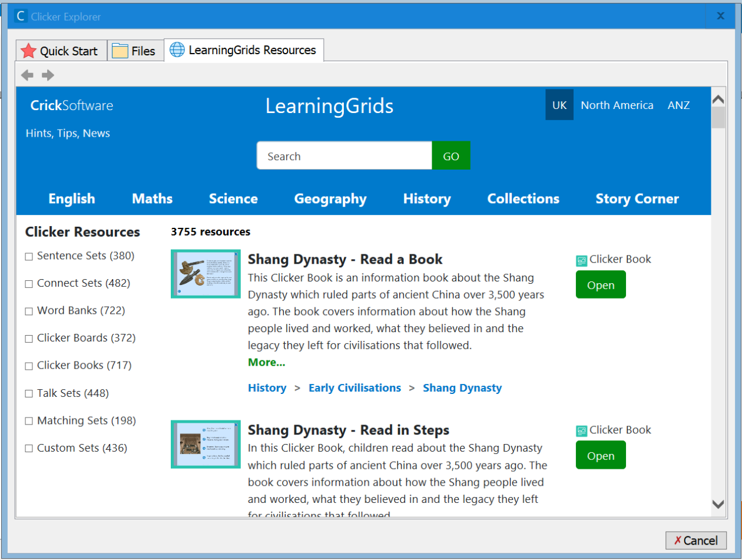Switch to the Files tab

(x=135, y=51)
